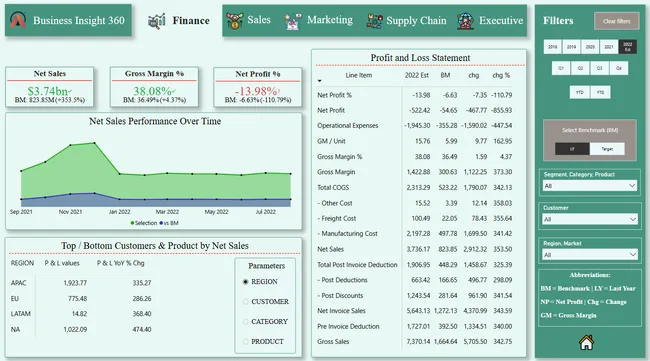This screenshot has width=650, height=361.
Task: Click the Net Sales KPI card
Action: [x=50, y=87]
